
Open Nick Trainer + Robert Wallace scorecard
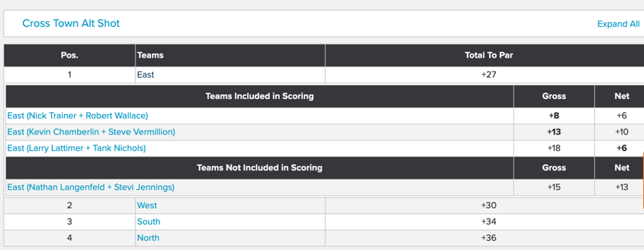pos(78,115)
